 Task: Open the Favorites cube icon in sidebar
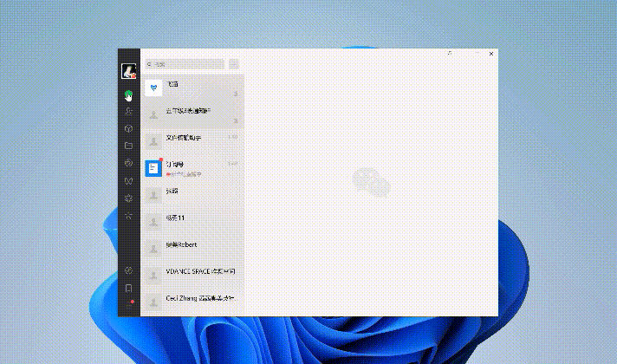tap(128, 128)
